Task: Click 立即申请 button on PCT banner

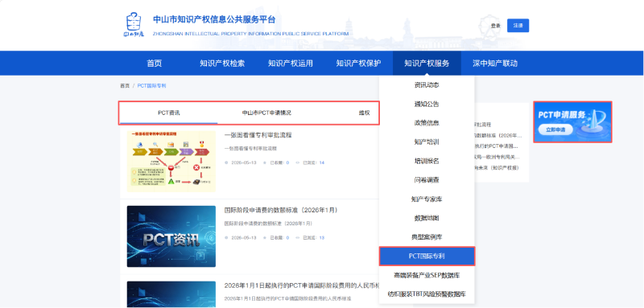Action: pos(555,129)
